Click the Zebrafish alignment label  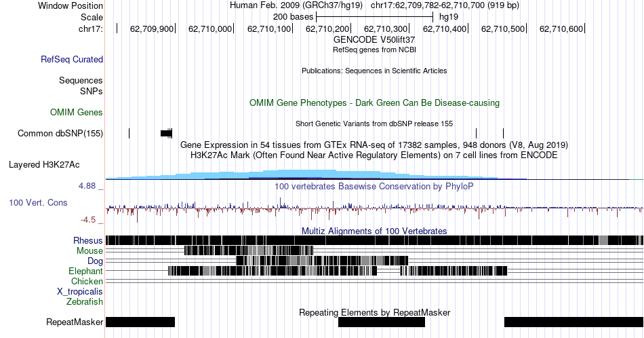tap(85, 301)
